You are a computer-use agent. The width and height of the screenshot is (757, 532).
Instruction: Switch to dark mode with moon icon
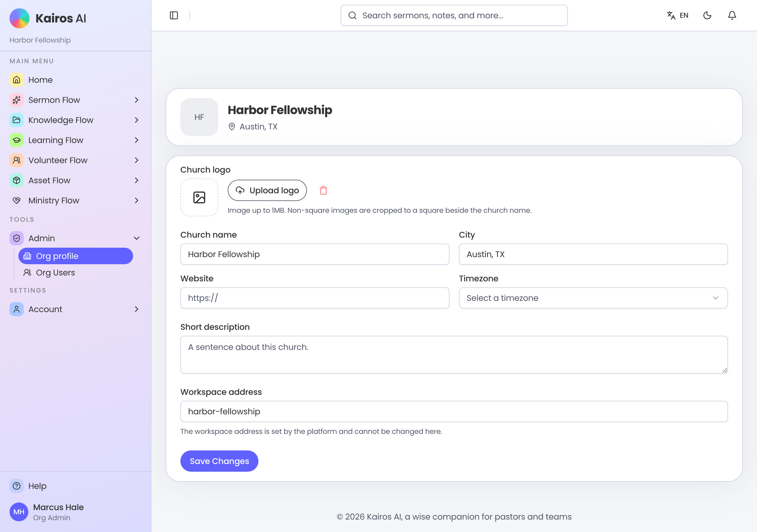707,15
